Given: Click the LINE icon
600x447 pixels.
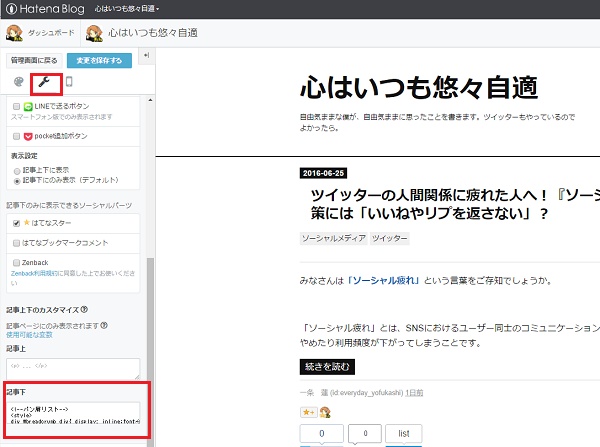Looking at the screenshot, I should tap(28, 106).
